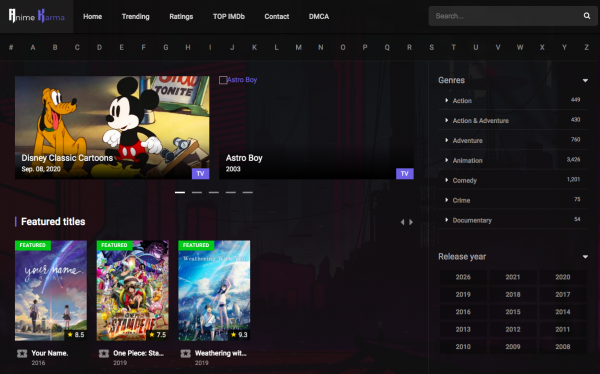600x374 pixels.
Task: Select the second slider dot indicator
Action: [x=197, y=192]
